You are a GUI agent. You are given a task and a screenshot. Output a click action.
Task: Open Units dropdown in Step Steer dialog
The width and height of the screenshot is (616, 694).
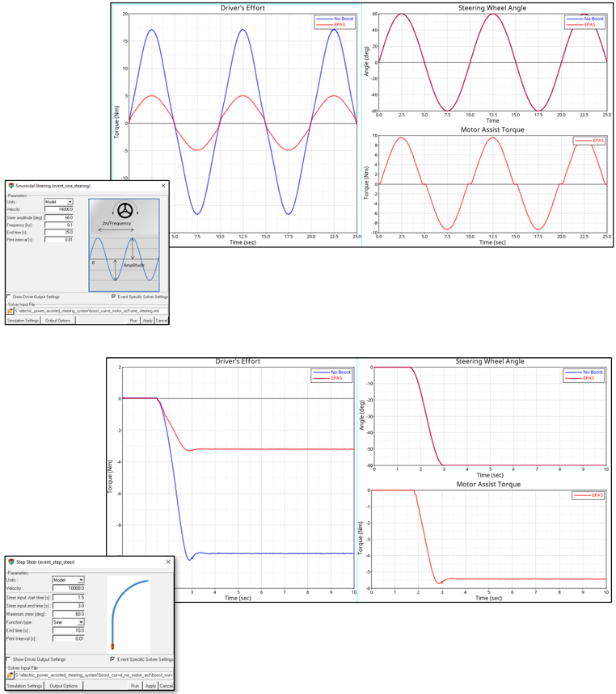69,580
